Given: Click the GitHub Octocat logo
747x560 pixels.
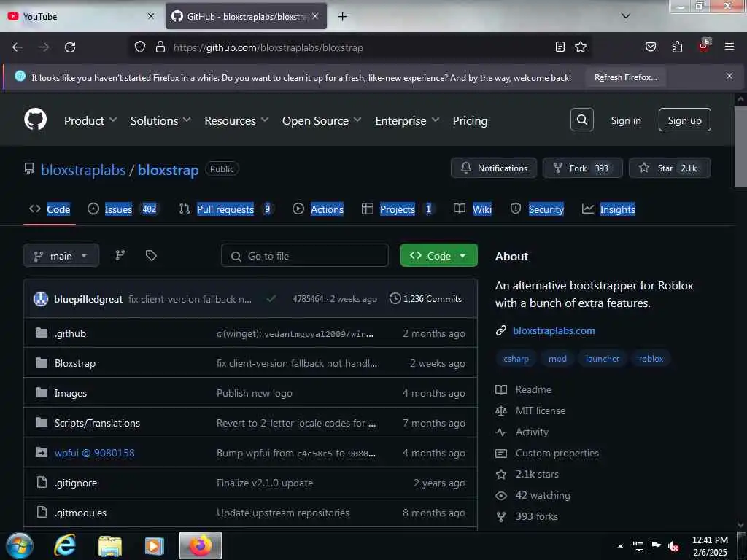Looking at the screenshot, I should coord(36,120).
